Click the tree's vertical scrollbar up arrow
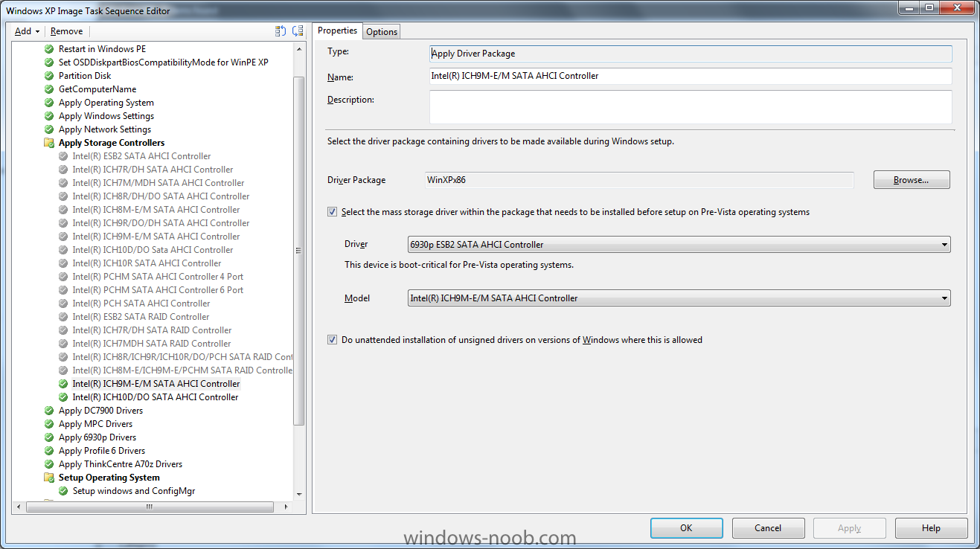This screenshot has width=980, height=549. [x=299, y=48]
